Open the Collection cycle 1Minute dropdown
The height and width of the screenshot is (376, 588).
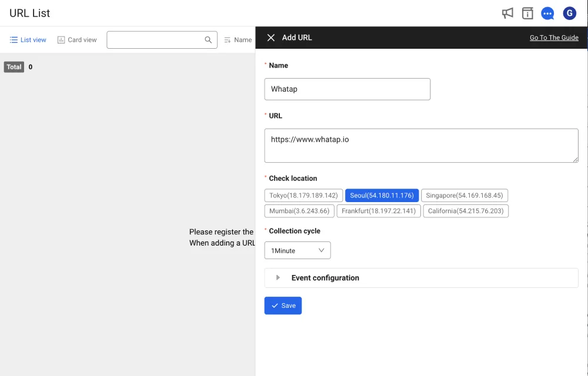[298, 250]
